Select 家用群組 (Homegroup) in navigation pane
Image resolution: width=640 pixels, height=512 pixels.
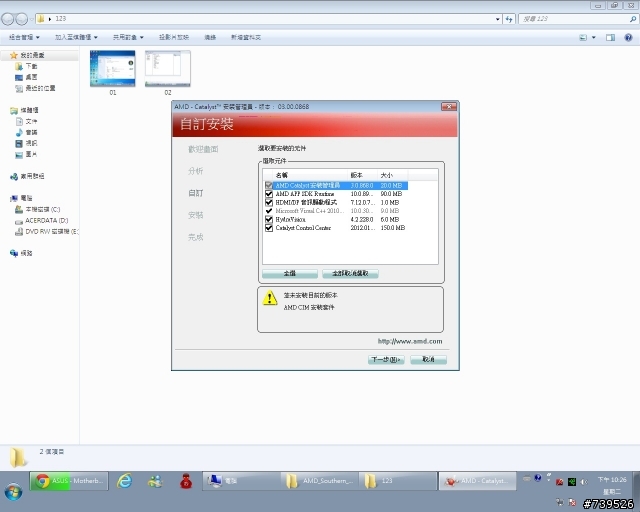click(32, 176)
